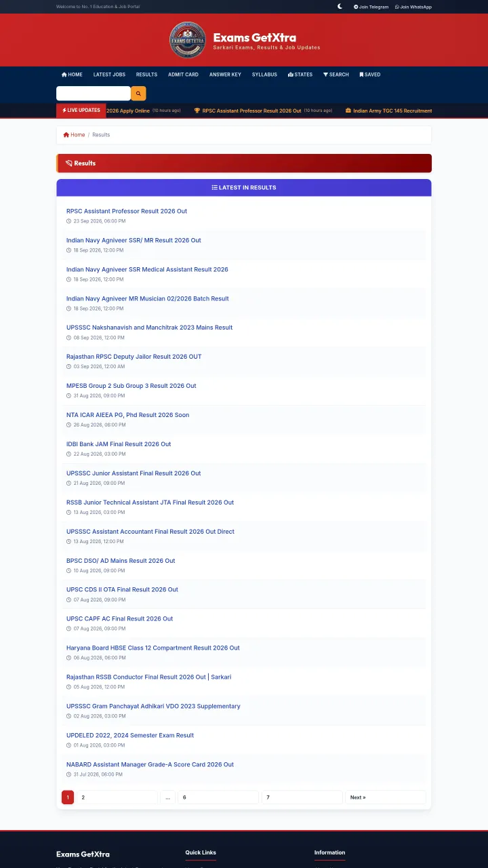Open UPSSSC Gram Panchayat Adhikari VDO Supplementary
The width and height of the screenshot is (488, 868).
click(153, 706)
